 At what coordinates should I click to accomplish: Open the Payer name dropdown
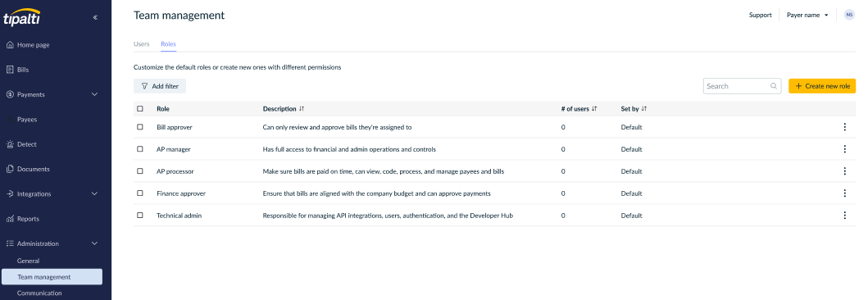point(807,16)
